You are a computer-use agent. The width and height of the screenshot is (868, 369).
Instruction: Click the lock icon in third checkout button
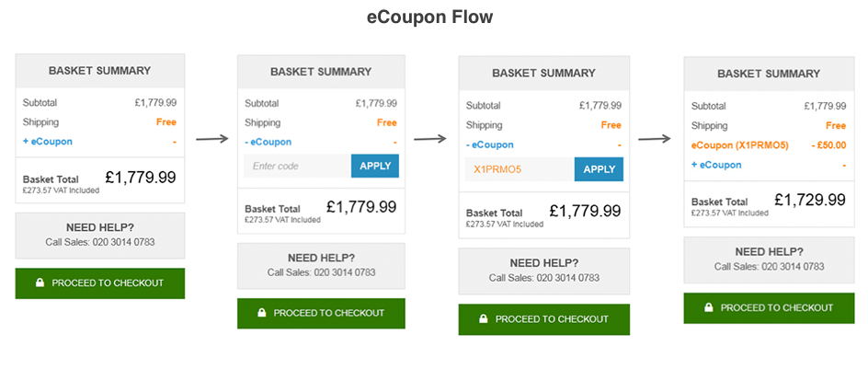[484, 318]
